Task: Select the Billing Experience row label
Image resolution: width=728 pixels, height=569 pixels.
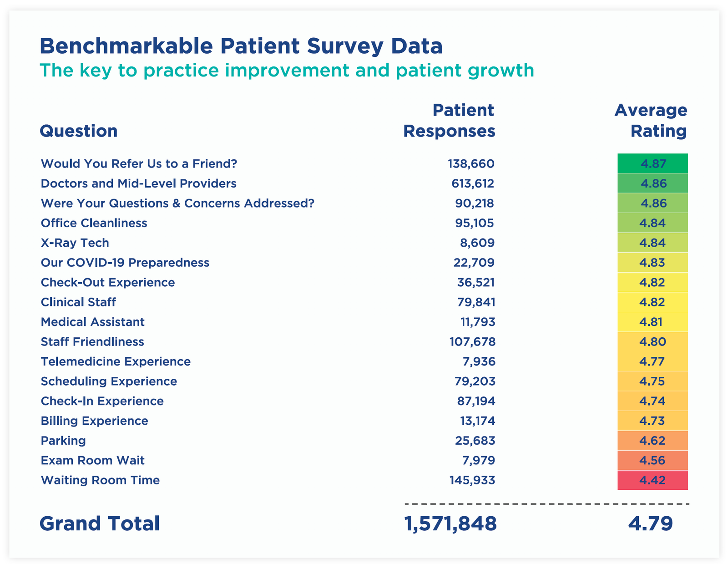Action: [x=94, y=421]
